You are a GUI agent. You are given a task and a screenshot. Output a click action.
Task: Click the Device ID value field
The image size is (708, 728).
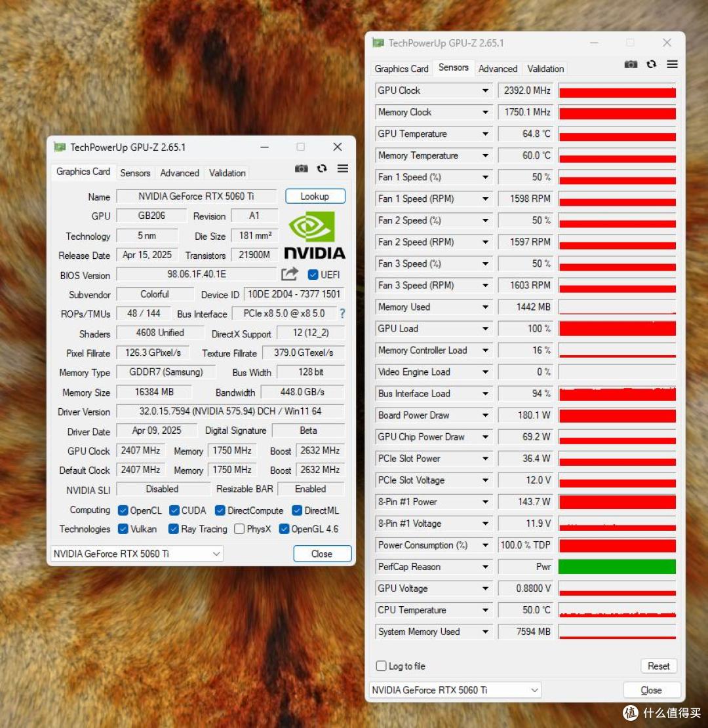click(294, 294)
